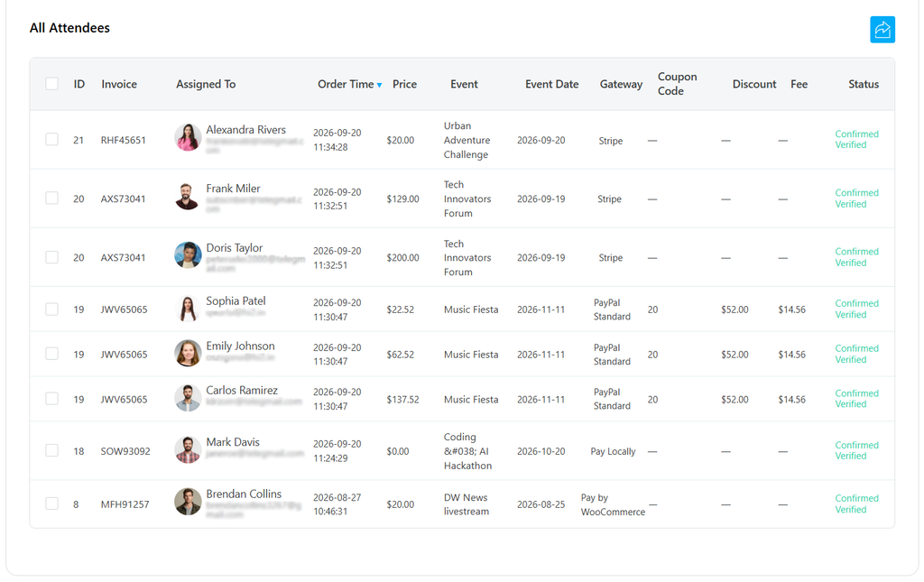Click the Status column header
This screenshot has height=582, width=924.
pyautogui.click(x=864, y=84)
